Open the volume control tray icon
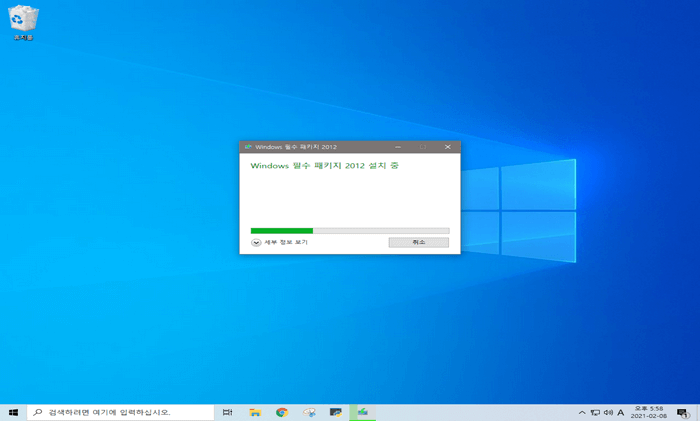The image size is (700, 421). tap(608, 413)
